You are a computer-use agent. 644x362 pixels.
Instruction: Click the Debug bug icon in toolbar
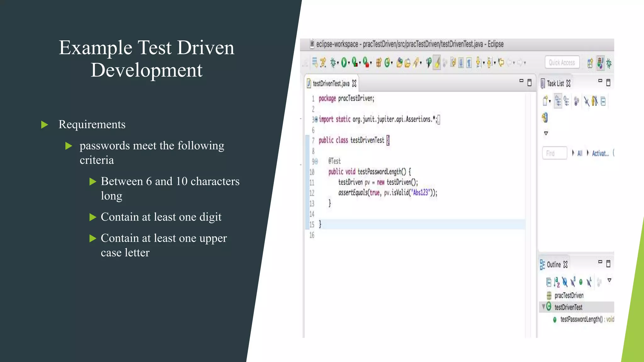333,63
